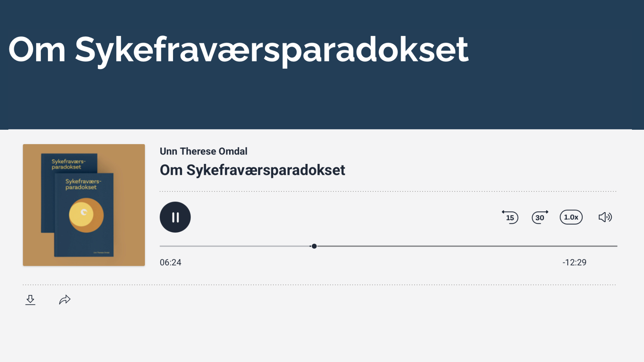Viewport: 644px width, 362px height.
Task: Click the rewind arrow icon
Action: coord(510,217)
